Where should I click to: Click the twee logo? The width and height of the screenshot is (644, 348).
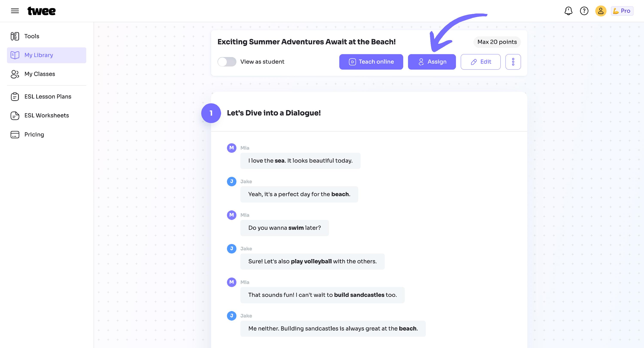tap(41, 11)
